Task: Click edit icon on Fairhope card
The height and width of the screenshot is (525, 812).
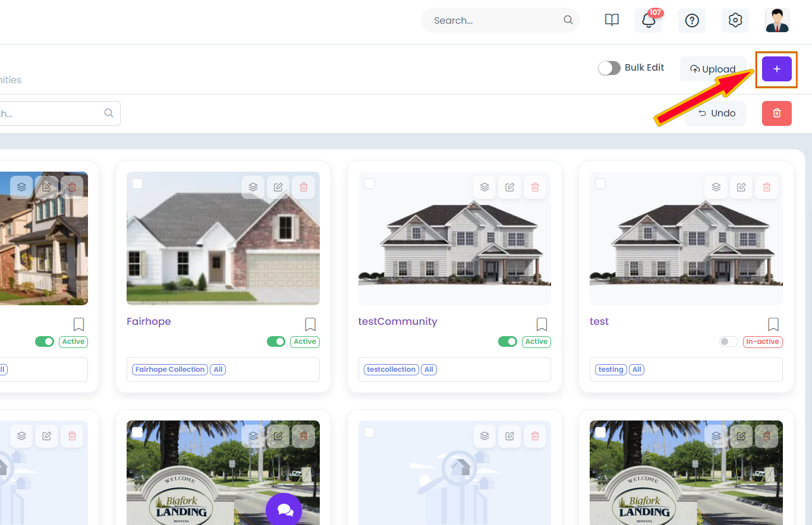Action: (x=278, y=187)
